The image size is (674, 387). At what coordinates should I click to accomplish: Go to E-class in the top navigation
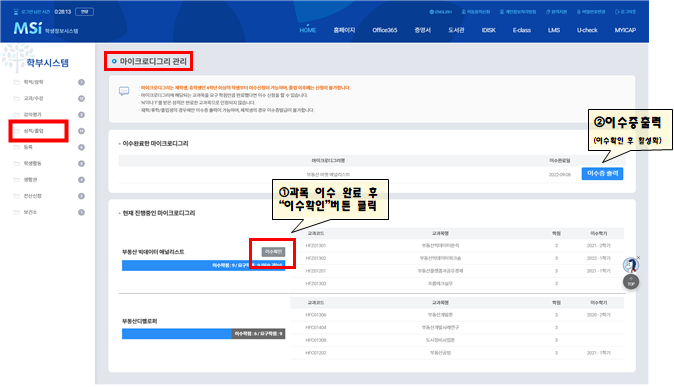521,30
